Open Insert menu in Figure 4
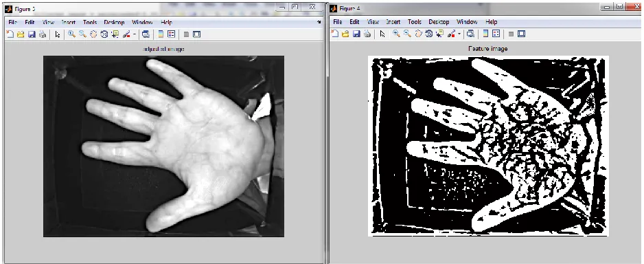The width and height of the screenshot is (644, 264). click(393, 22)
